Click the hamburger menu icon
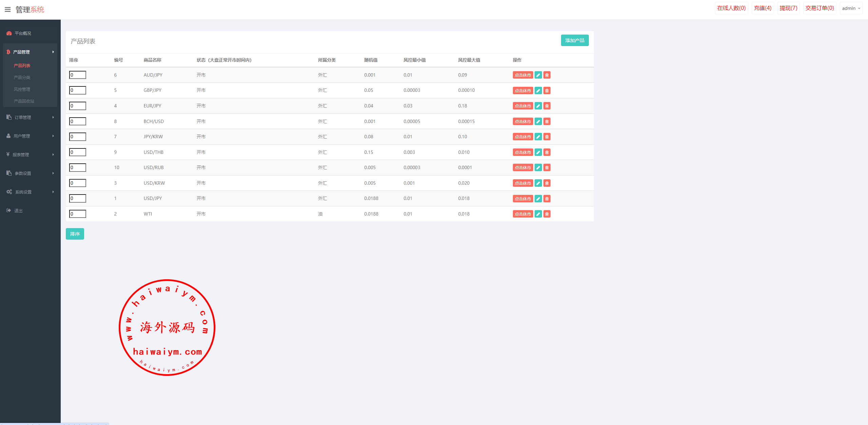 (x=7, y=9)
